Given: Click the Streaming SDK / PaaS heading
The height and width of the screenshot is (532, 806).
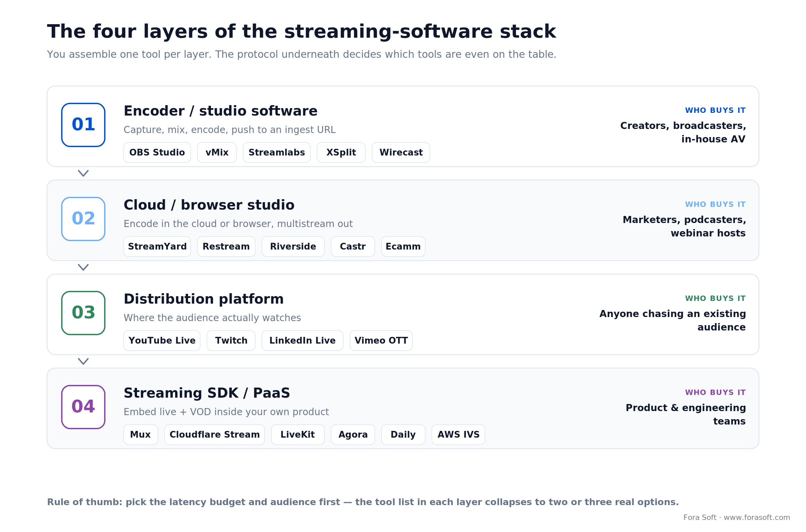Looking at the screenshot, I should [207, 393].
